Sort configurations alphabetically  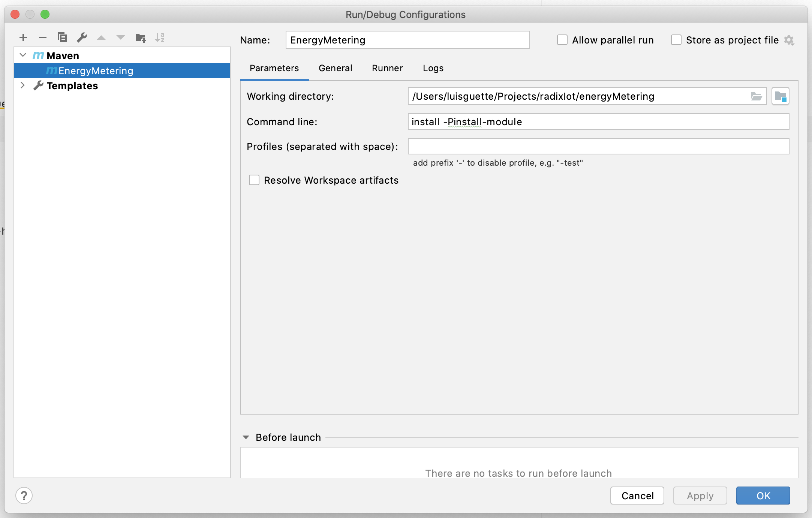[160, 37]
